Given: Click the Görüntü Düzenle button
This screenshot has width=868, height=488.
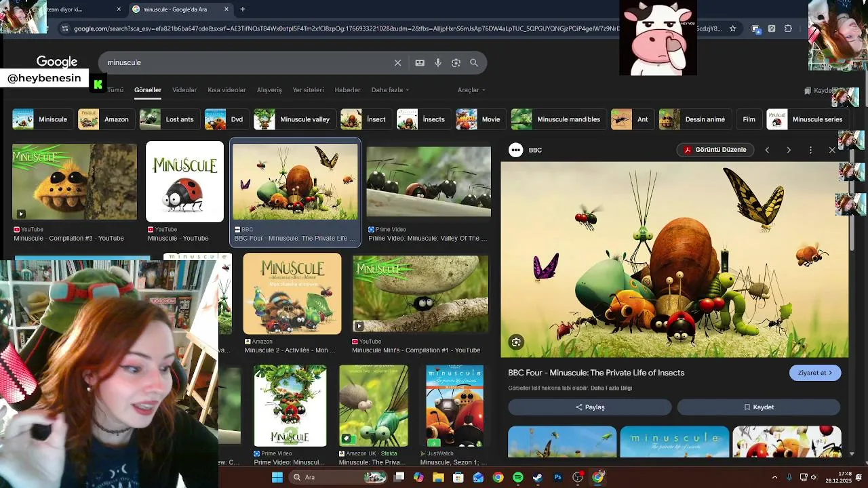Looking at the screenshot, I should click(715, 150).
